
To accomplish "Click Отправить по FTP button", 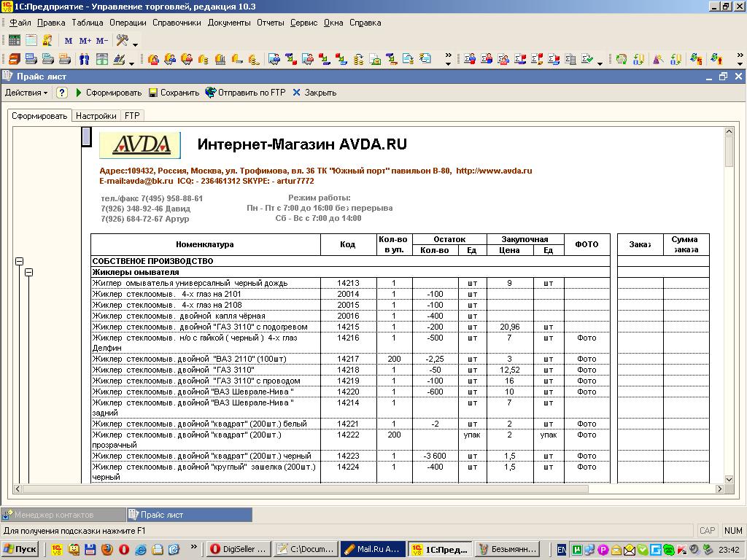I will coord(246,93).
